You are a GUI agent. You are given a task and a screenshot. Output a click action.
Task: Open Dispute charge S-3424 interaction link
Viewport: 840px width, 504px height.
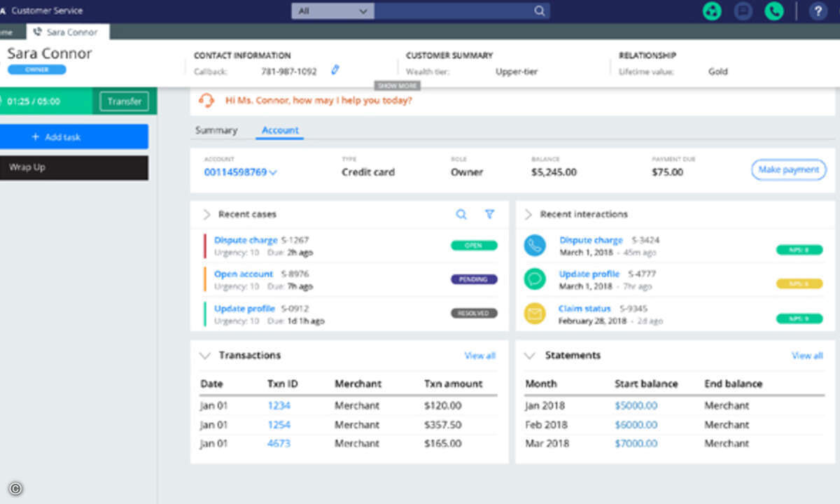591,240
